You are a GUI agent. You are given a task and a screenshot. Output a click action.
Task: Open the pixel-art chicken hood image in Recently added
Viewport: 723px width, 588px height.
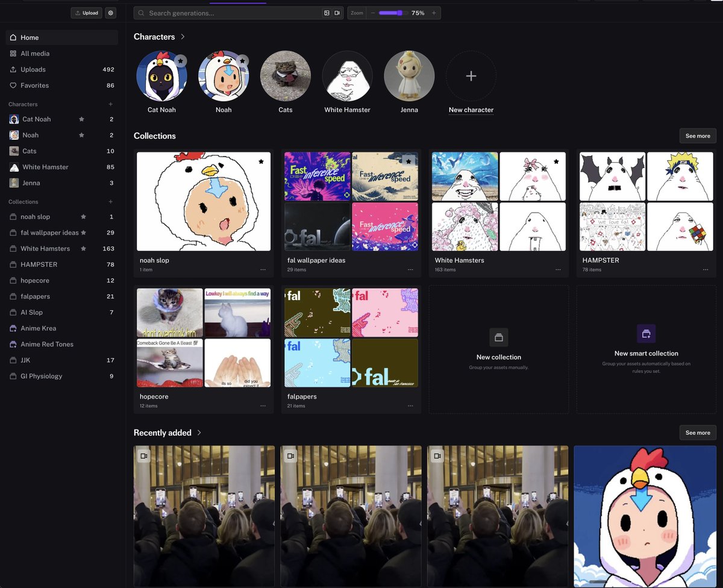click(645, 517)
